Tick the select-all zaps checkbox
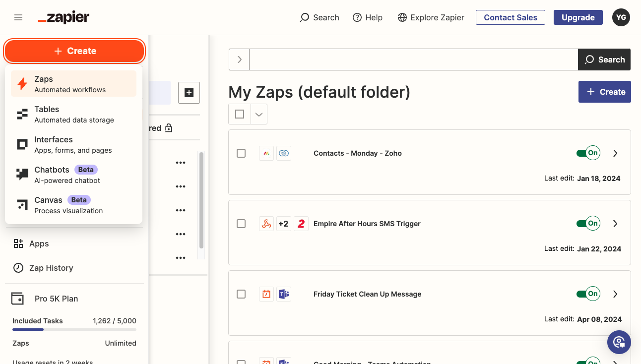 (x=240, y=114)
